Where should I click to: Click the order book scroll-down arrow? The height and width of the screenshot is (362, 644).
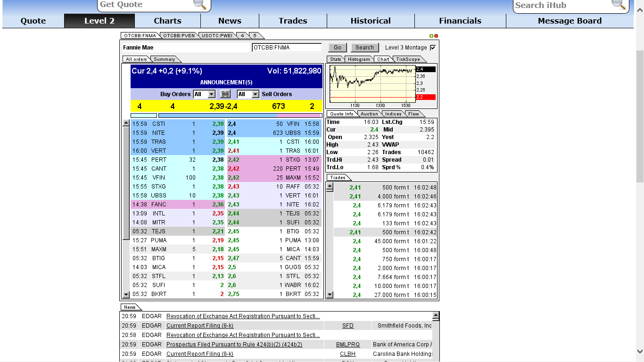point(126,295)
